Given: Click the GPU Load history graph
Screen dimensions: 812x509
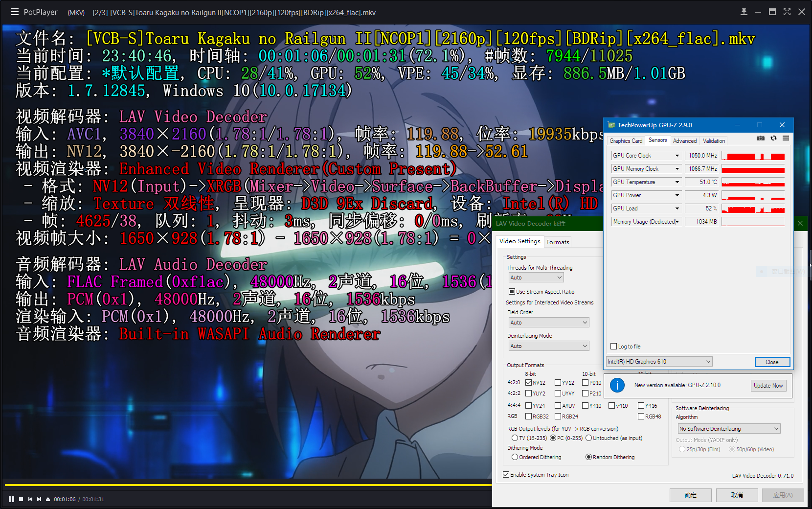Looking at the screenshot, I should [x=753, y=208].
